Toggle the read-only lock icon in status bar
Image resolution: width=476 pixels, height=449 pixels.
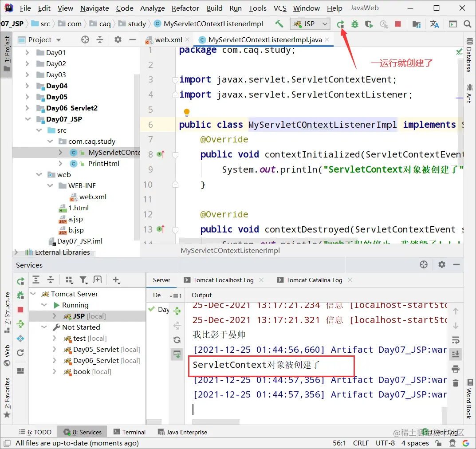[438, 443]
